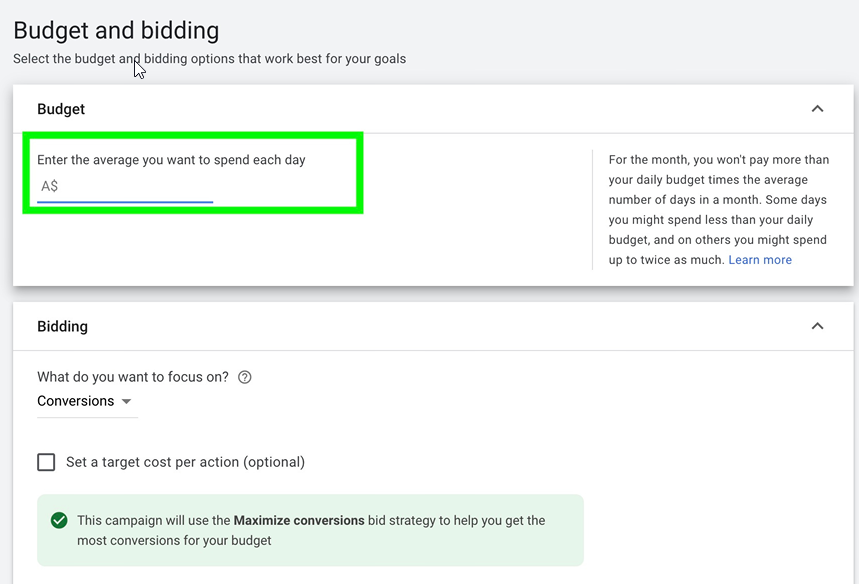Collapse the Budget section with its chevron
The height and width of the screenshot is (584, 859).
[x=817, y=108]
